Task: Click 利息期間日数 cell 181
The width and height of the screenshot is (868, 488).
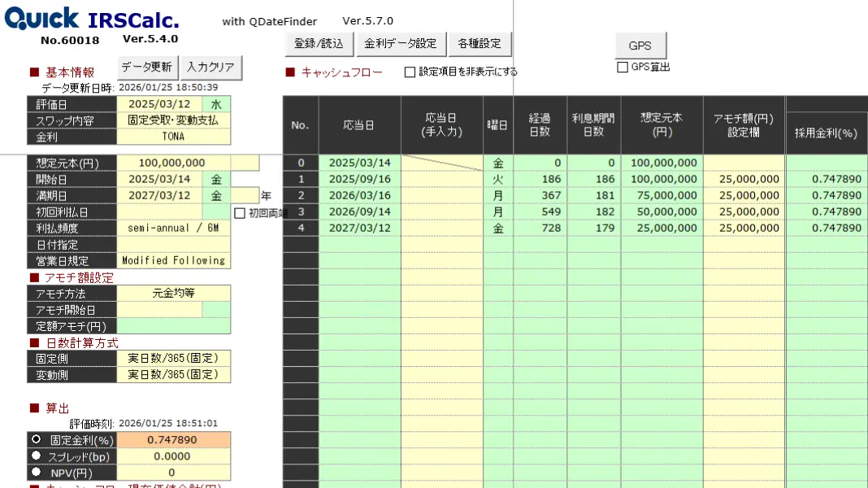Action: coord(594,195)
